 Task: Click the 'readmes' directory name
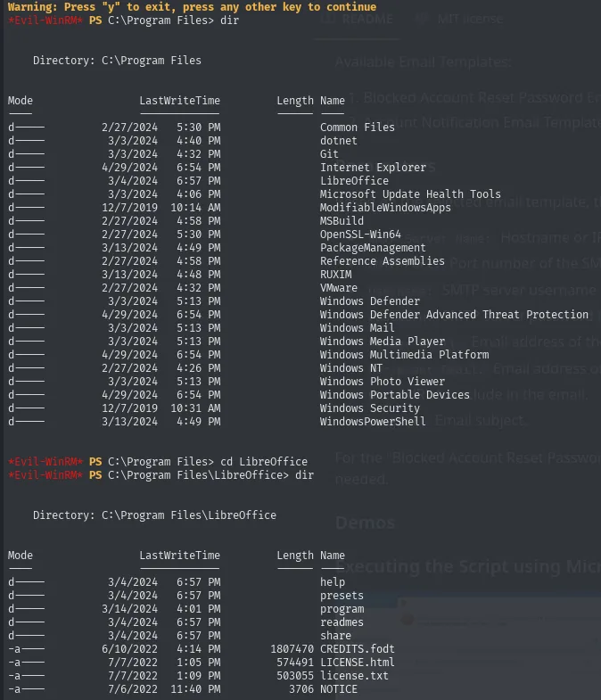342,622
